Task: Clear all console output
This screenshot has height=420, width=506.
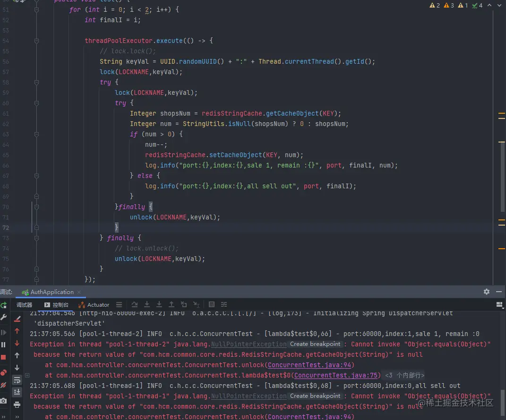Action: pos(17,319)
